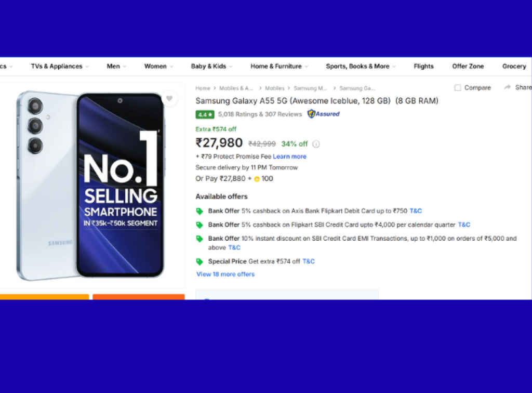Click the Learn more link about Protect Promise Fee
Image resolution: width=532 pixels, height=393 pixels.
coord(289,156)
